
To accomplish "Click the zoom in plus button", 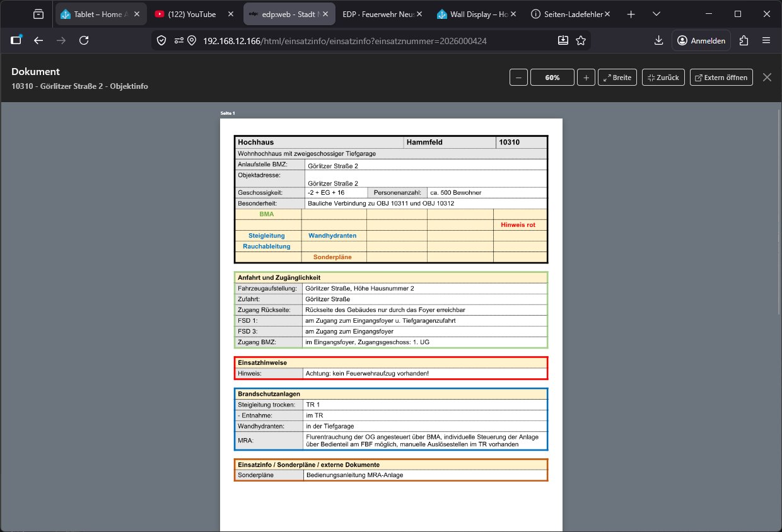I will tap(586, 78).
